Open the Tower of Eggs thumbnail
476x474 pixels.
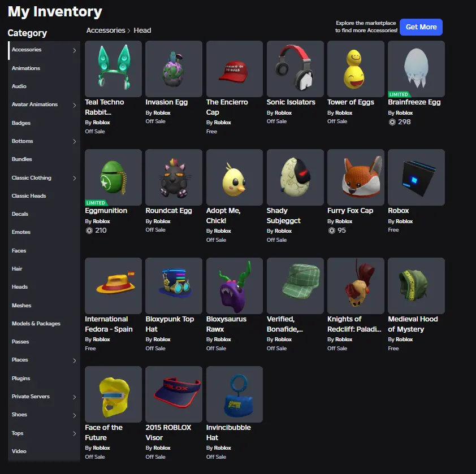(356, 69)
